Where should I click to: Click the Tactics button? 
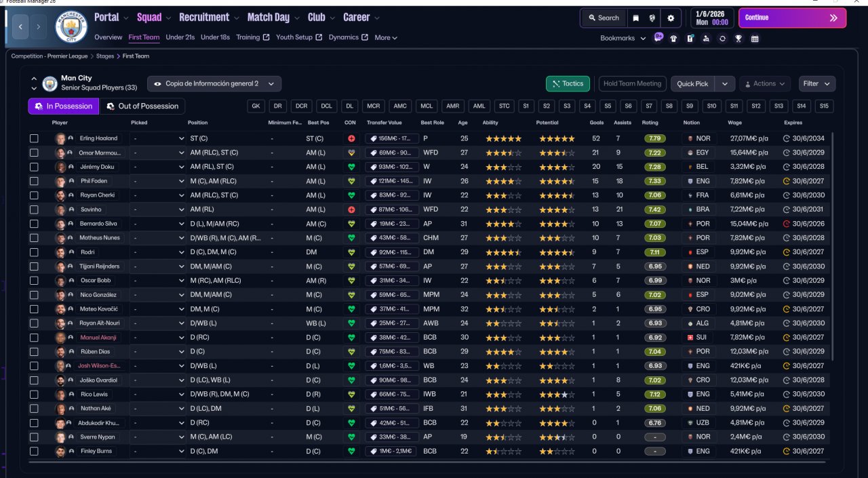568,84
